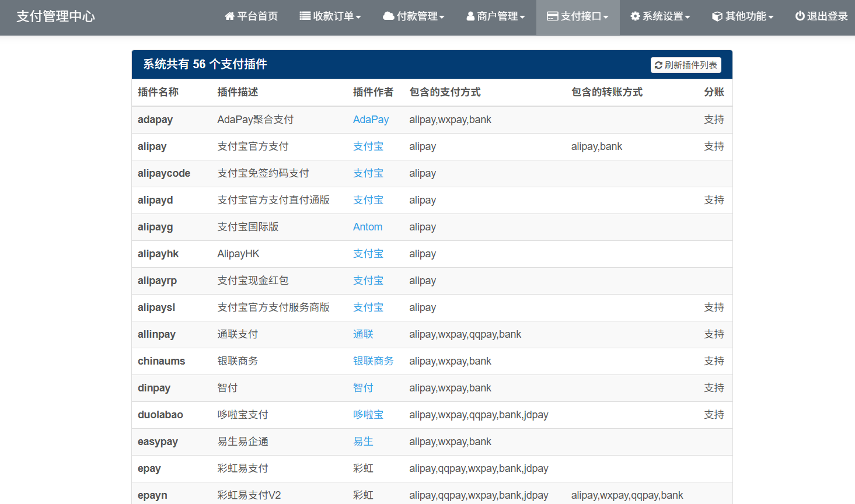Screen dimensions: 855x504
Task: Follow the 银联商务 author link
Action: pyautogui.click(x=373, y=361)
